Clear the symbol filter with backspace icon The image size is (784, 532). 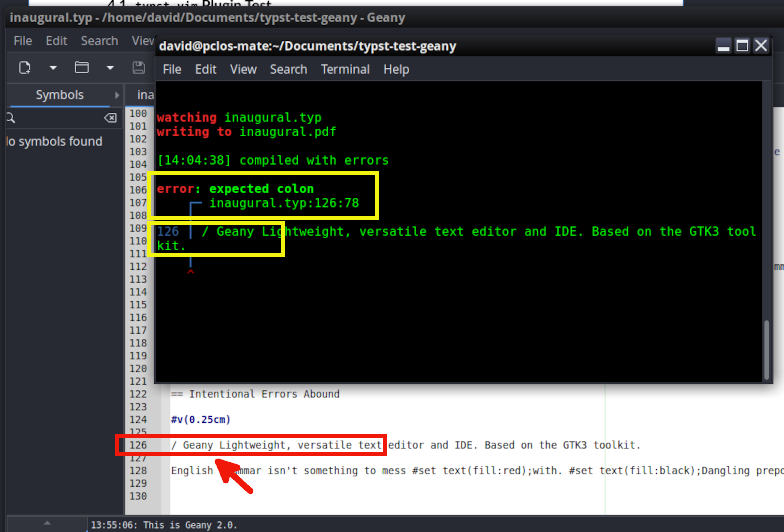coord(110,118)
